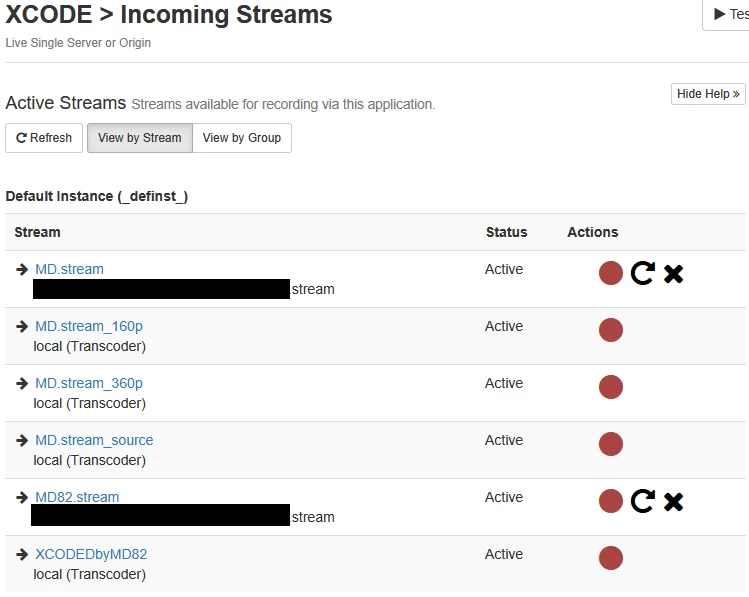
Task: Start recording MD.stream_360p
Action: point(610,387)
